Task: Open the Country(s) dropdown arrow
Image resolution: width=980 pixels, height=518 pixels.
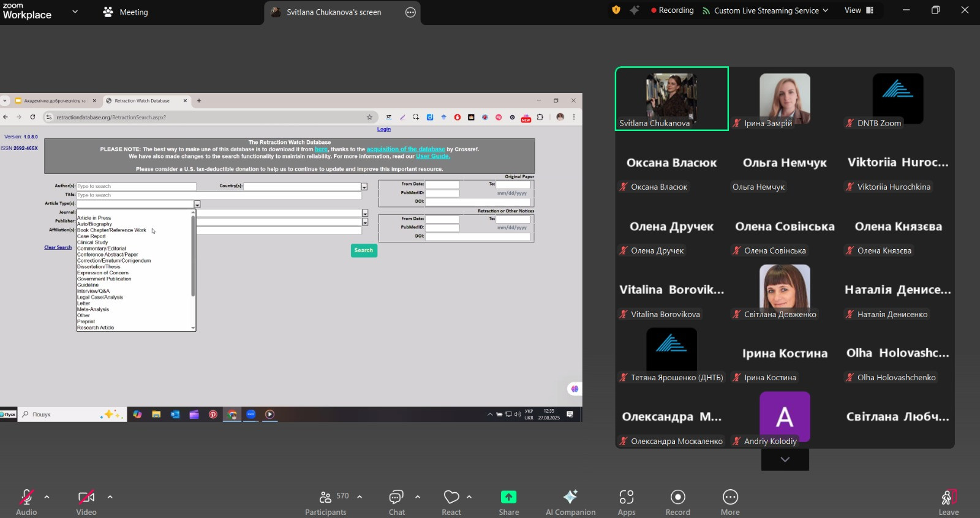Action: (x=364, y=187)
